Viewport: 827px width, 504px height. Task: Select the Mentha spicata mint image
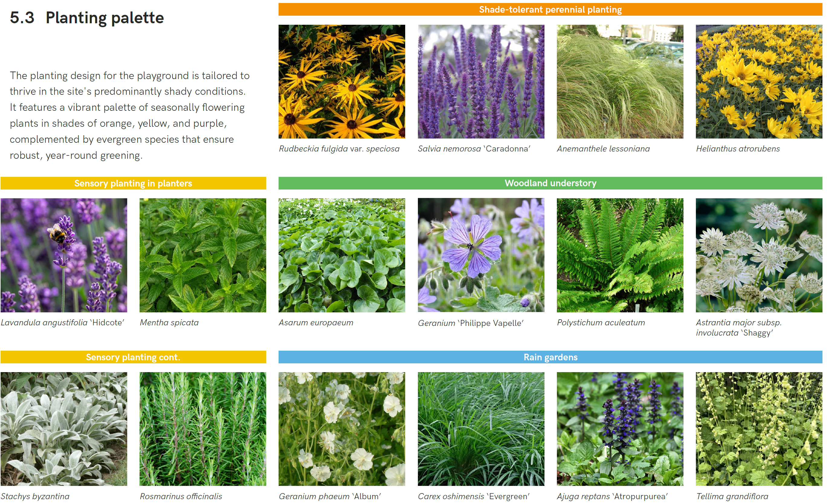(203, 255)
